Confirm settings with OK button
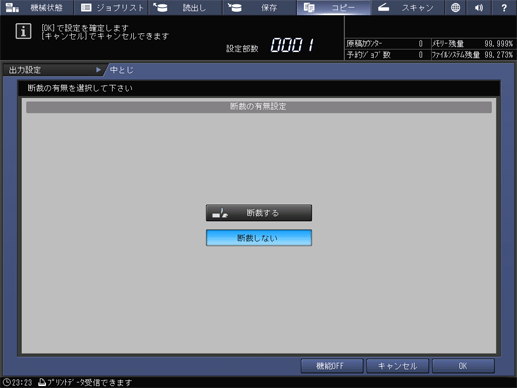The width and height of the screenshot is (517, 388). tap(463, 366)
